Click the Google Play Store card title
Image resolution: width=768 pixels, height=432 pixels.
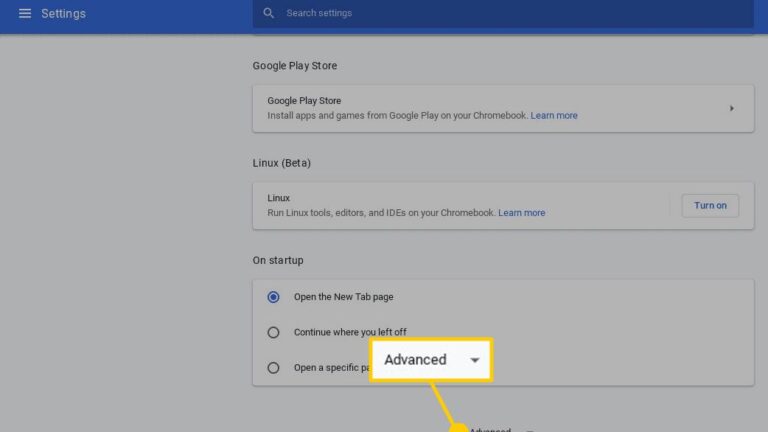coord(304,101)
